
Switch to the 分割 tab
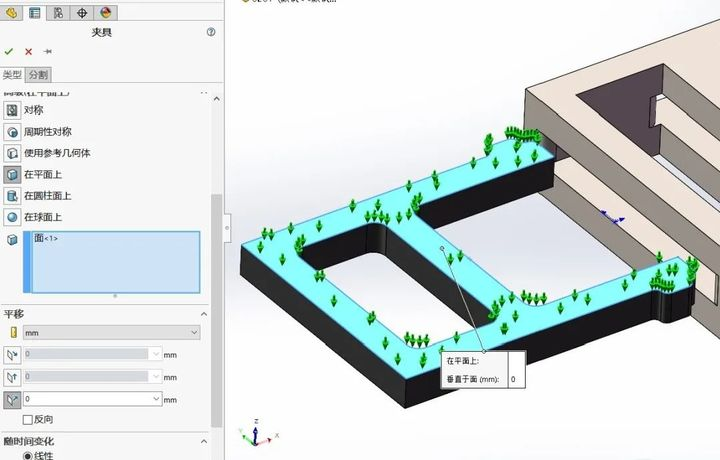tap(38, 75)
